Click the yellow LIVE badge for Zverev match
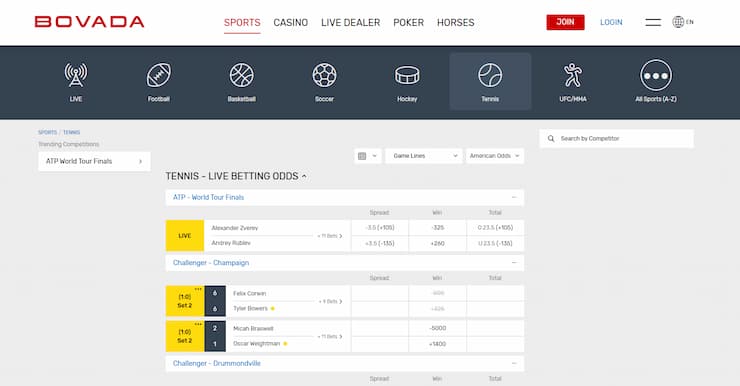 coord(185,235)
